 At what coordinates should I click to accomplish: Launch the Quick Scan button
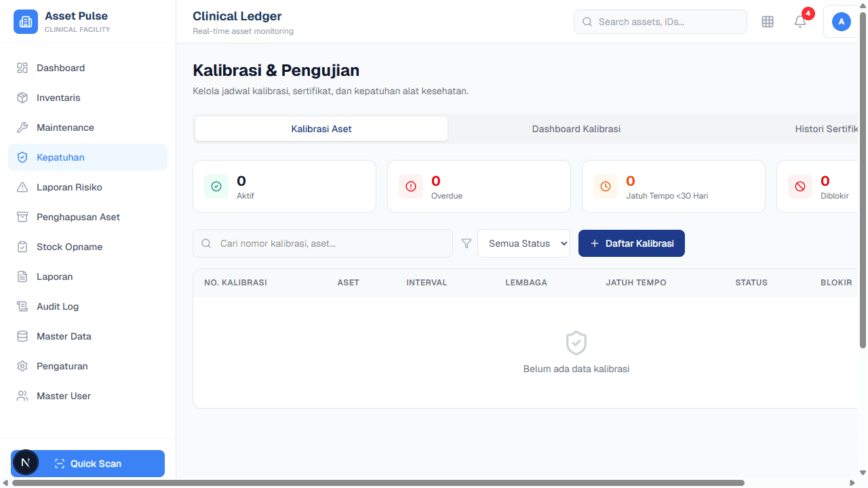[96, 464]
